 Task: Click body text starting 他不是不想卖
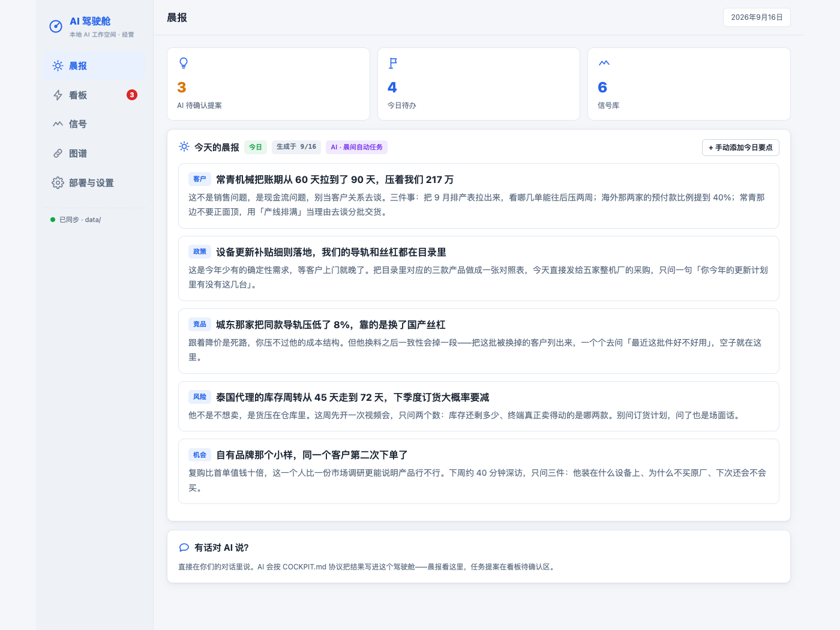pos(465,415)
